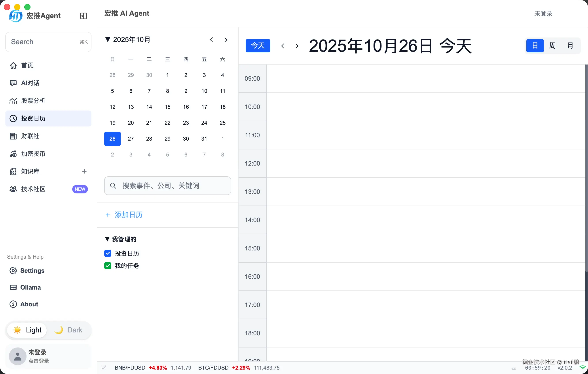
Task: Click the plus icon beside 知识库
Action: pos(84,171)
